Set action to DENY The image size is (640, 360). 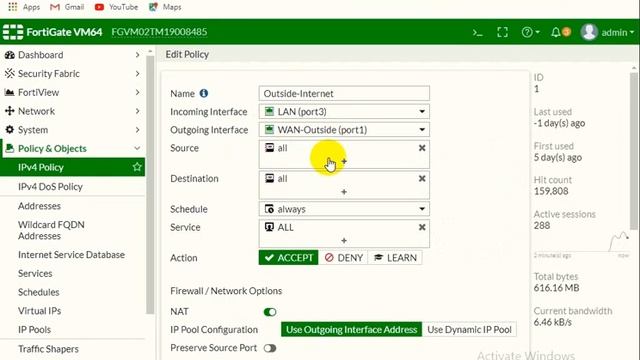click(x=343, y=258)
